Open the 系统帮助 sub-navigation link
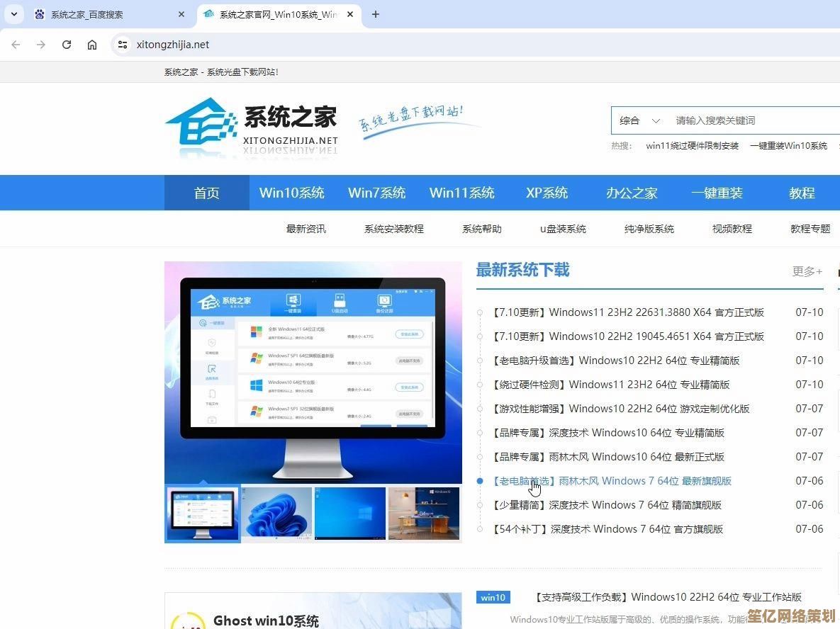The width and height of the screenshot is (840, 629). (481, 229)
